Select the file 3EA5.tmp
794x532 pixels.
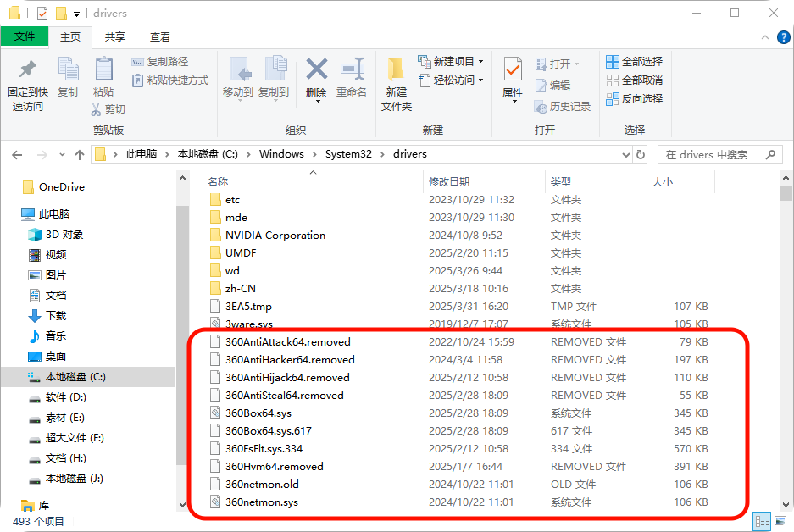(x=248, y=307)
